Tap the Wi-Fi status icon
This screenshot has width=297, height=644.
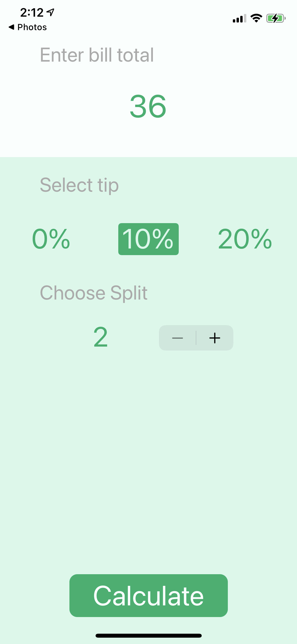point(256,18)
